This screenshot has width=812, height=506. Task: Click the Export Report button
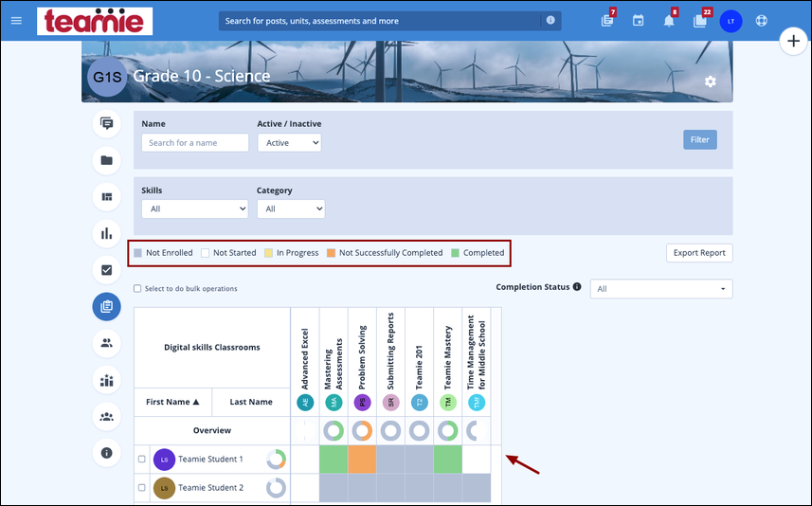coord(699,253)
